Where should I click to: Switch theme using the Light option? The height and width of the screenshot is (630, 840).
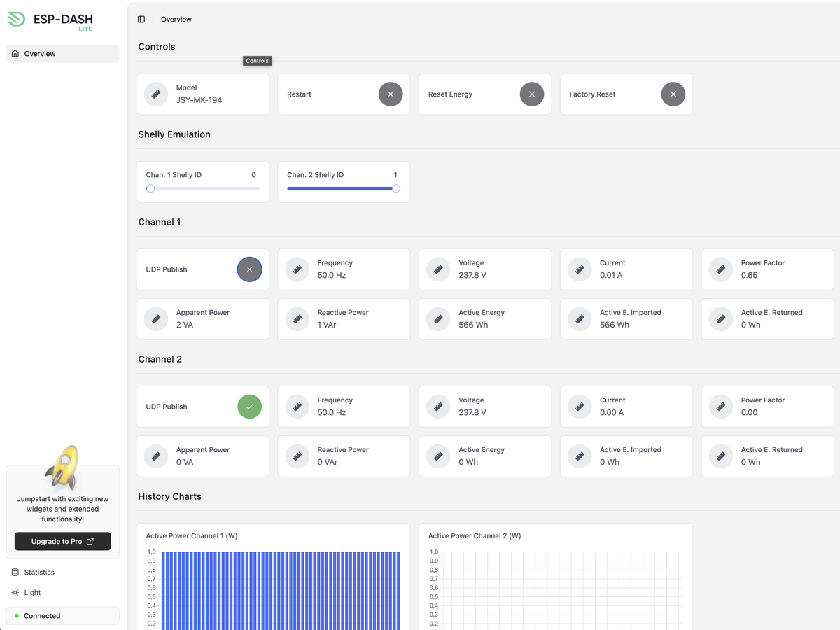point(63,593)
